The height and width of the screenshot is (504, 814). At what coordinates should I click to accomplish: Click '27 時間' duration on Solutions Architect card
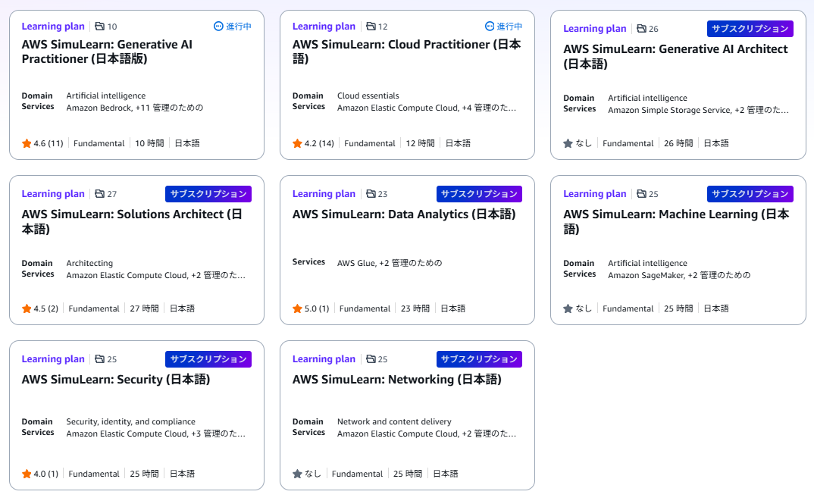click(x=144, y=308)
